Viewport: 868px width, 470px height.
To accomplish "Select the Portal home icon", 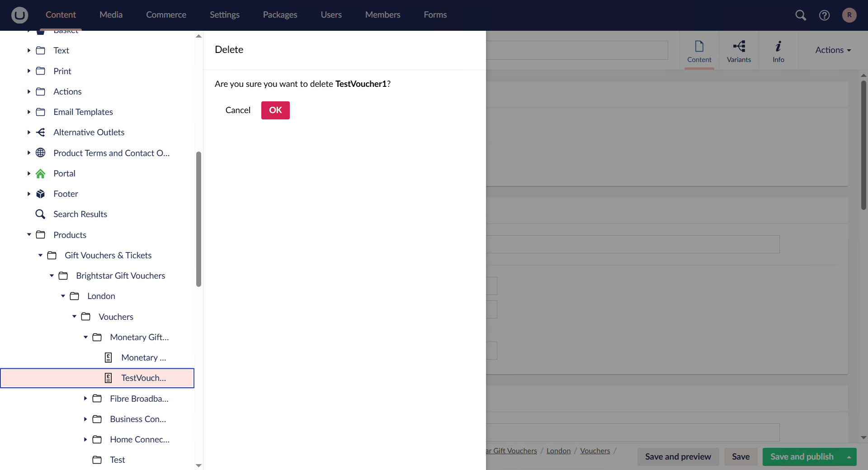I will click(x=40, y=173).
